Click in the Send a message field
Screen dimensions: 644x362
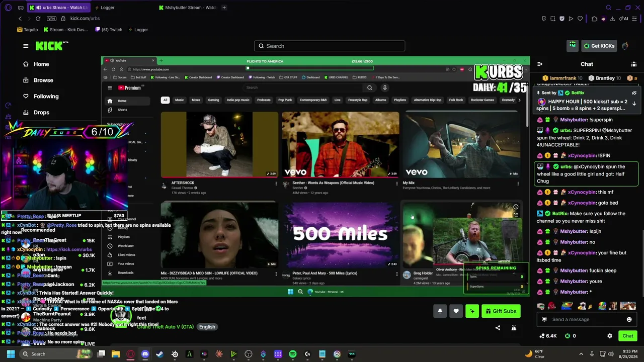[x=587, y=319]
